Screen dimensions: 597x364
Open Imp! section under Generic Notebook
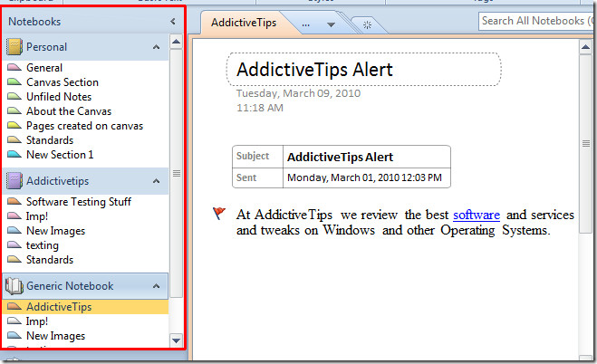tap(37, 321)
